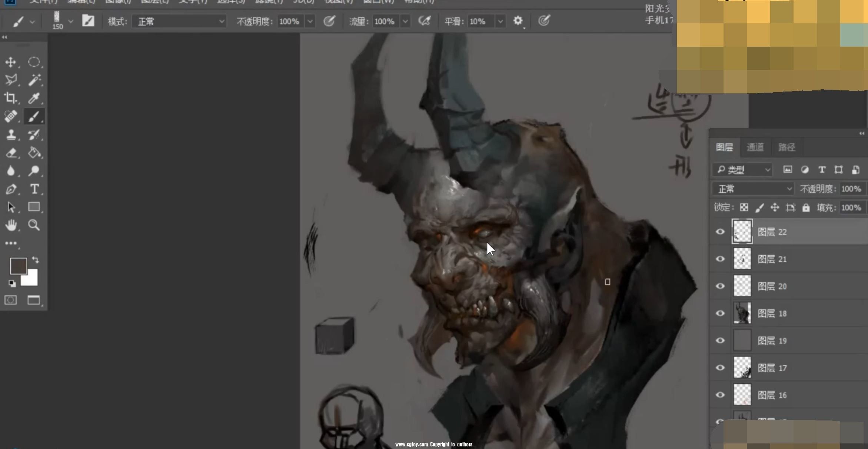Select the Type tool
868x449 pixels.
(34, 189)
